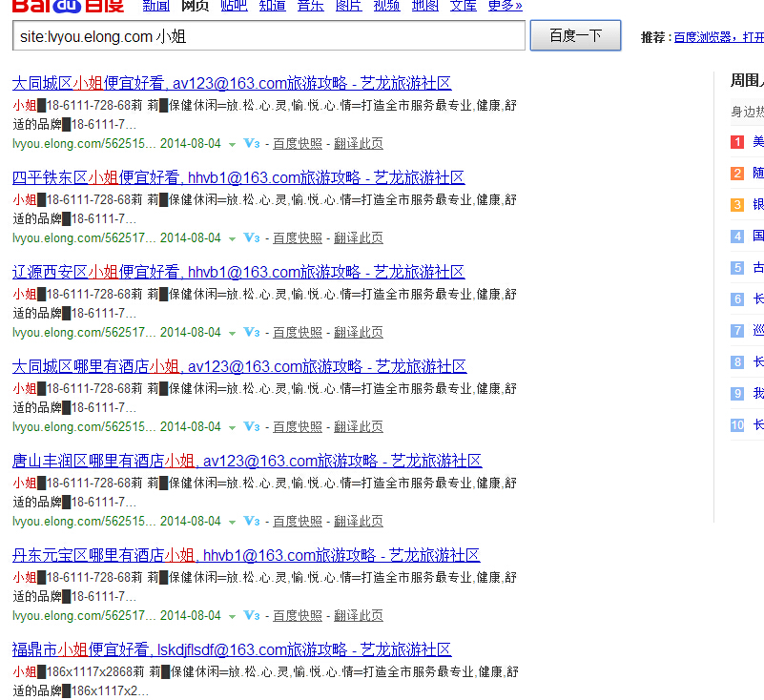Click inside the search query input field

[x=269, y=36]
